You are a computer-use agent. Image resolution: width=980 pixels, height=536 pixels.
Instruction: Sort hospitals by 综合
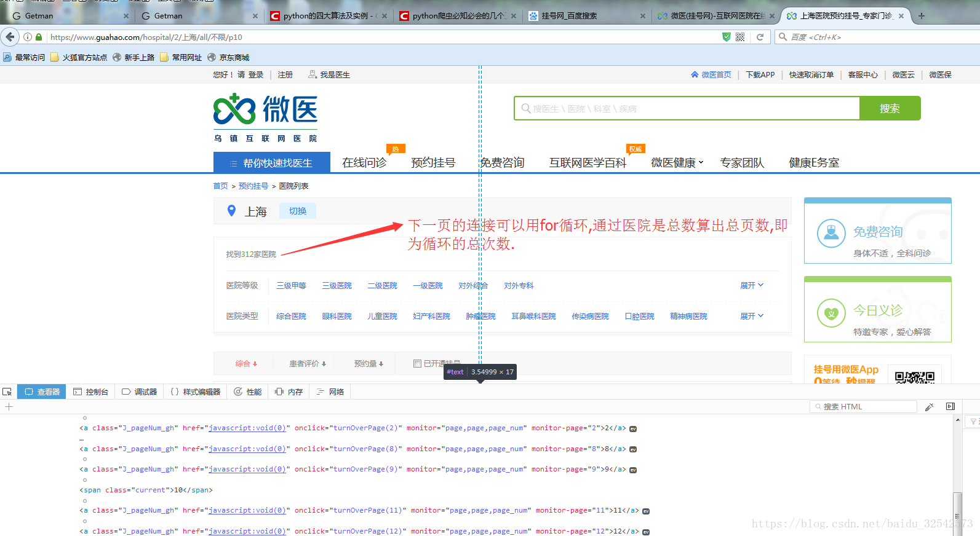point(246,363)
